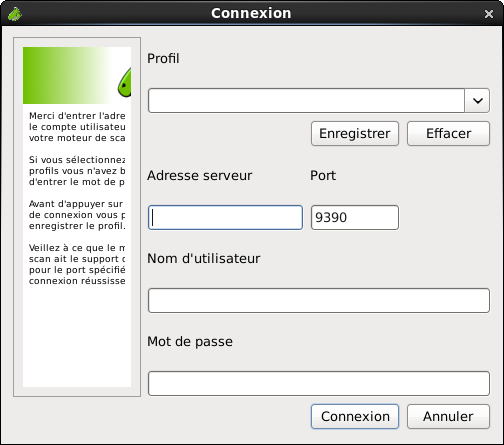Click the "Veillez à ce que" help paragraph

[x=77, y=264]
